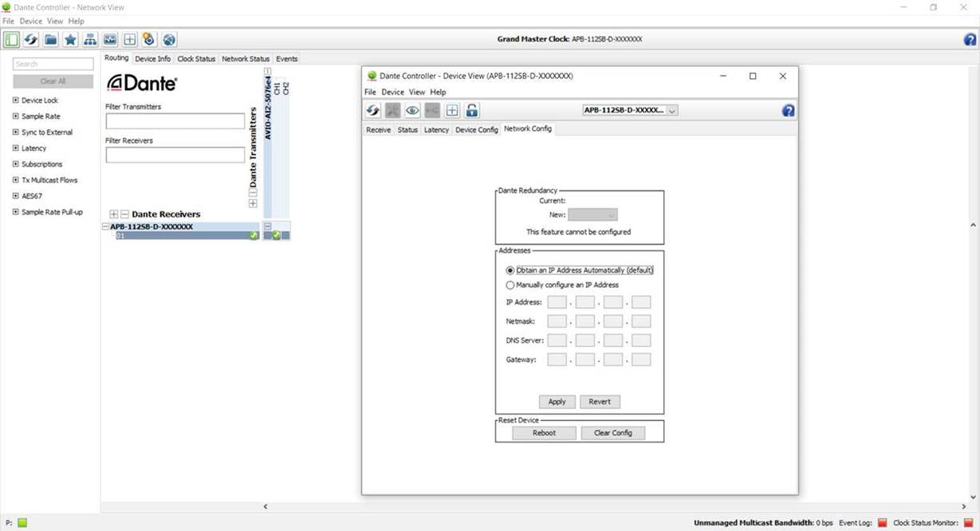Click the Network View hierarchy icon

90,40
